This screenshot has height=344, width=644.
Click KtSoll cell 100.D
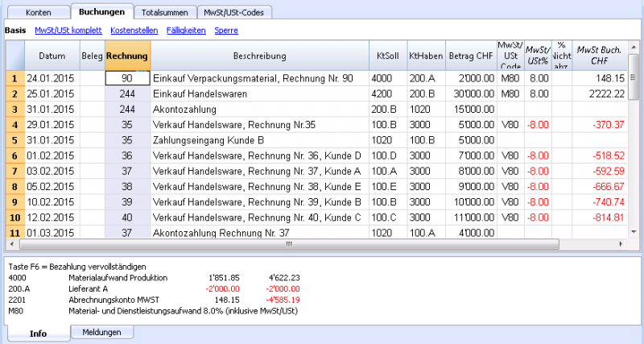click(388, 155)
